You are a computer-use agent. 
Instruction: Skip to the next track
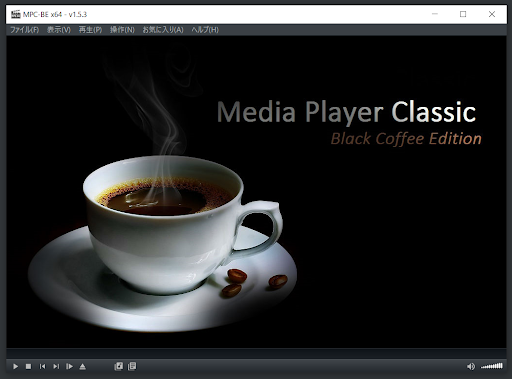click(56, 366)
